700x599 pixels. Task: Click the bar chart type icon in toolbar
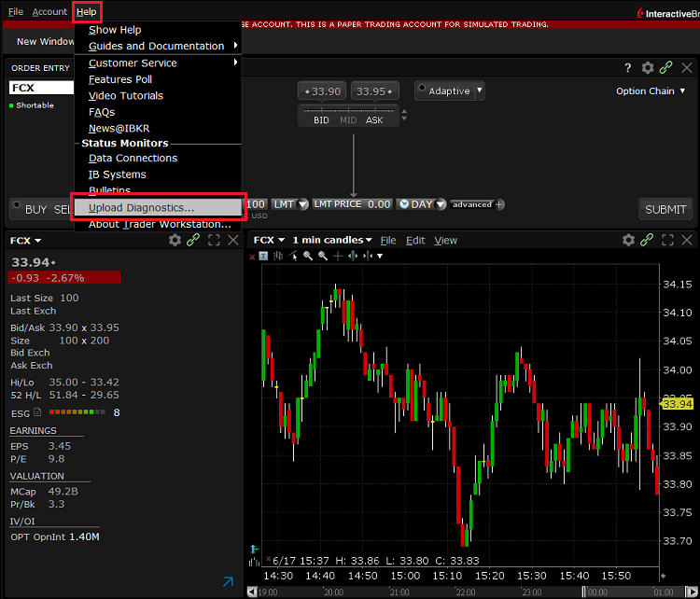(278, 256)
